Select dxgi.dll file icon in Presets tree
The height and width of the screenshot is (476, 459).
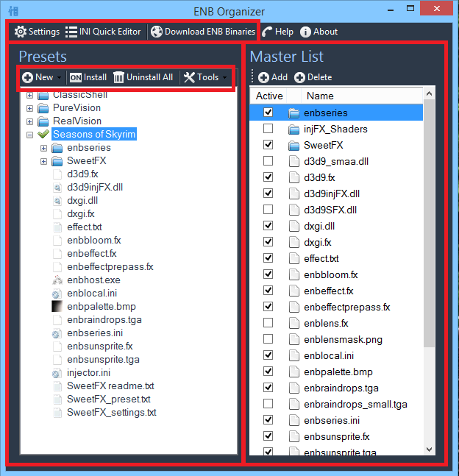click(57, 201)
